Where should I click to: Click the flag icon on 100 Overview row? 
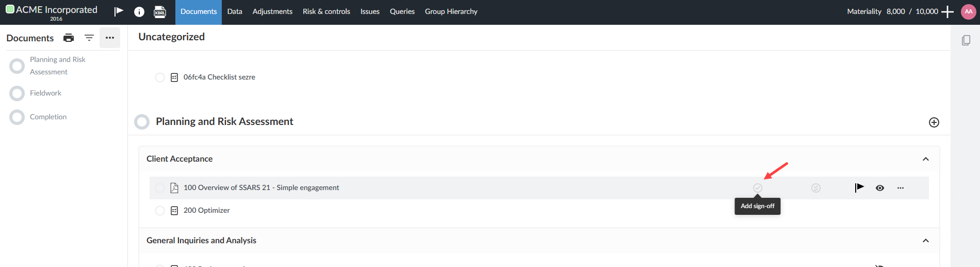[x=859, y=187]
